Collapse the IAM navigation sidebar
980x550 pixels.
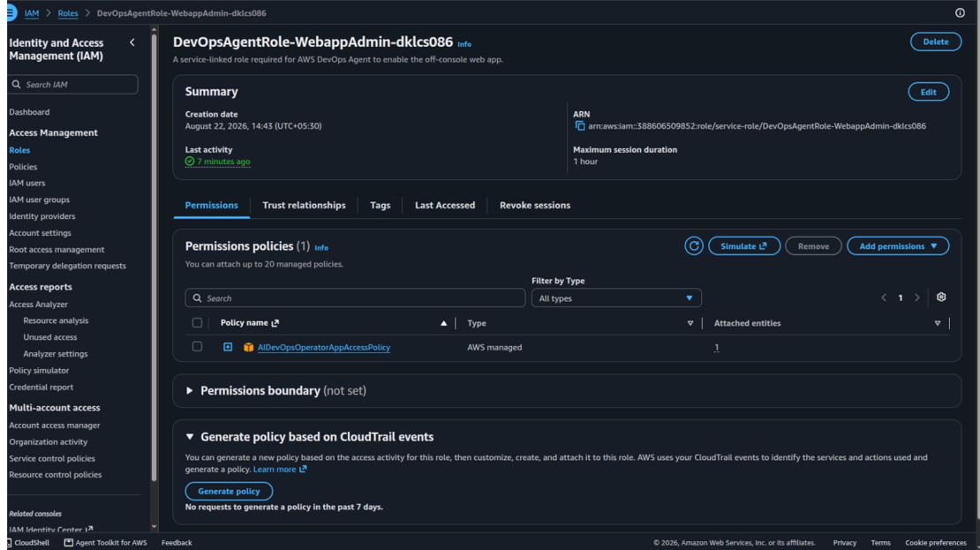pos(132,42)
